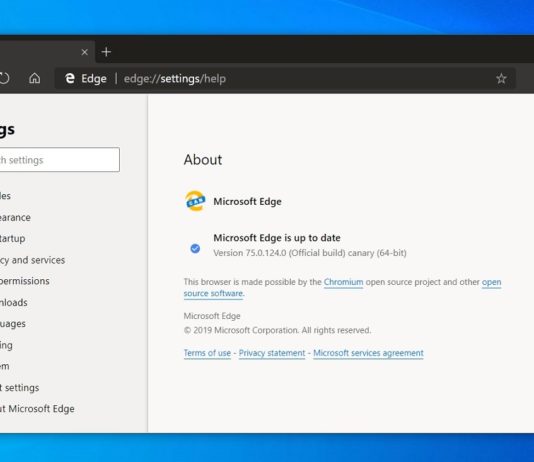
Task: Open the Privacy statement link
Action: tap(272, 353)
